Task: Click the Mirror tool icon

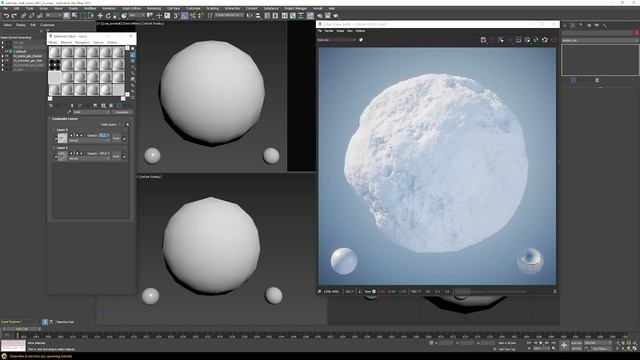Action: click(x=249, y=16)
